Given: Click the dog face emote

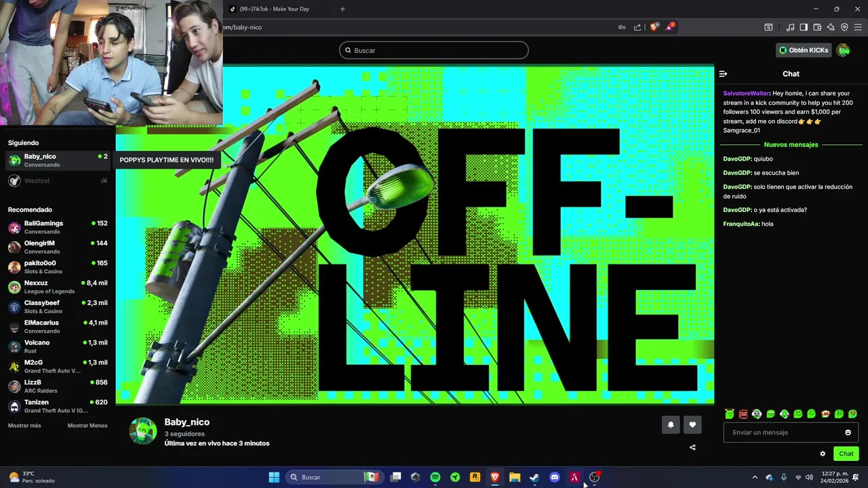Looking at the screenshot, I should click(x=825, y=413).
